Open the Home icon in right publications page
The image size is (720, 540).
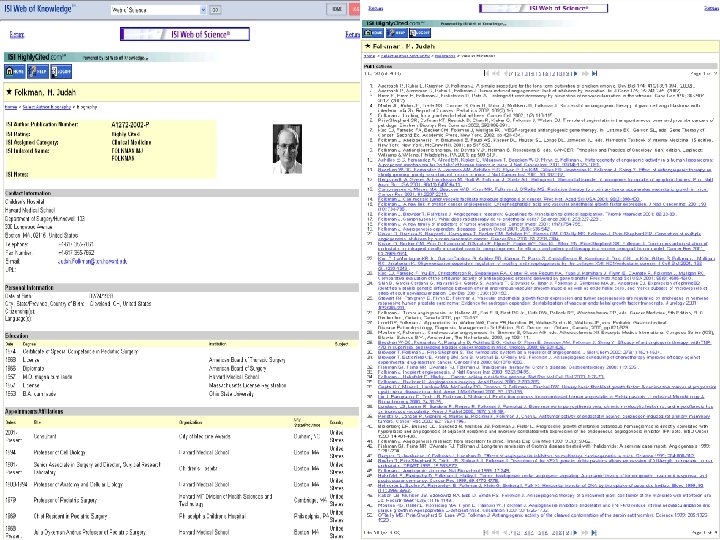(373, 33)
